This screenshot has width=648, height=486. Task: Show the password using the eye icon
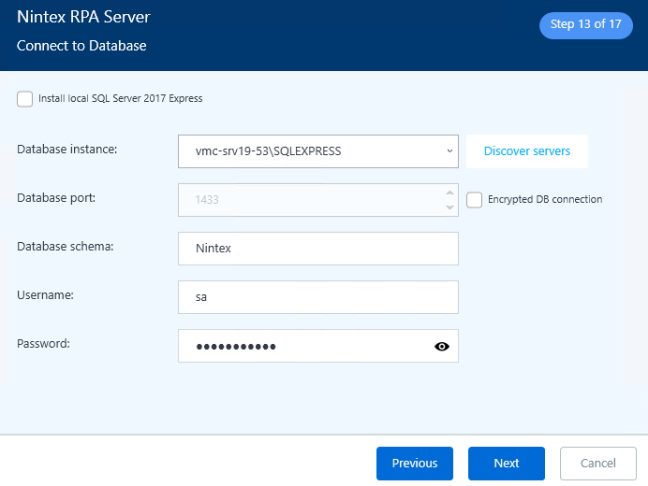coord(442,346)
